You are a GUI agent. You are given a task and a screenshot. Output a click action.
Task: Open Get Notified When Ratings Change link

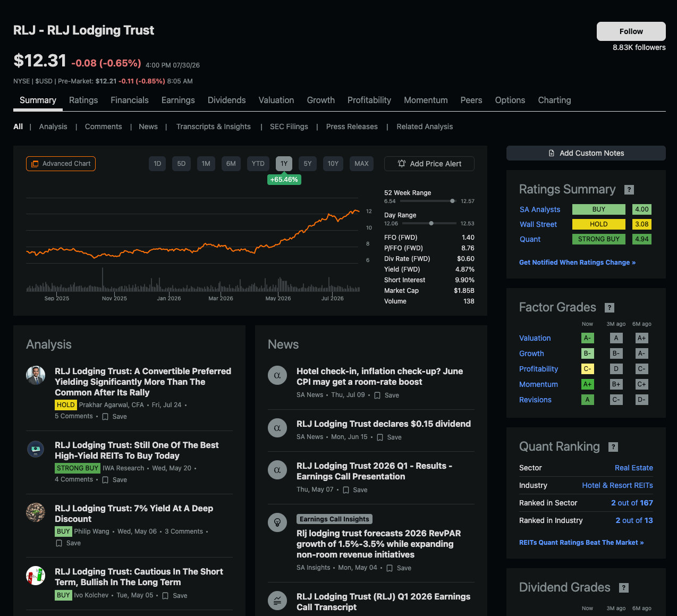577,263
